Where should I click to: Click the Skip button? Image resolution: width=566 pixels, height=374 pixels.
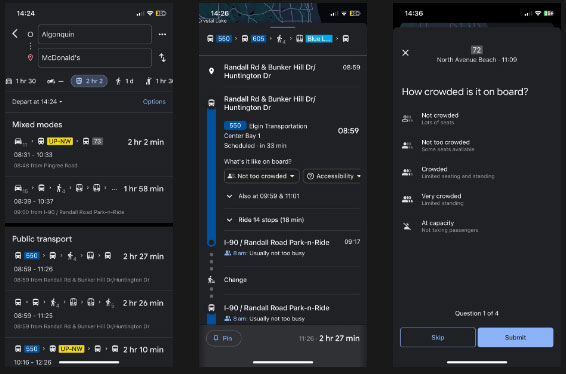pos(438,338)
